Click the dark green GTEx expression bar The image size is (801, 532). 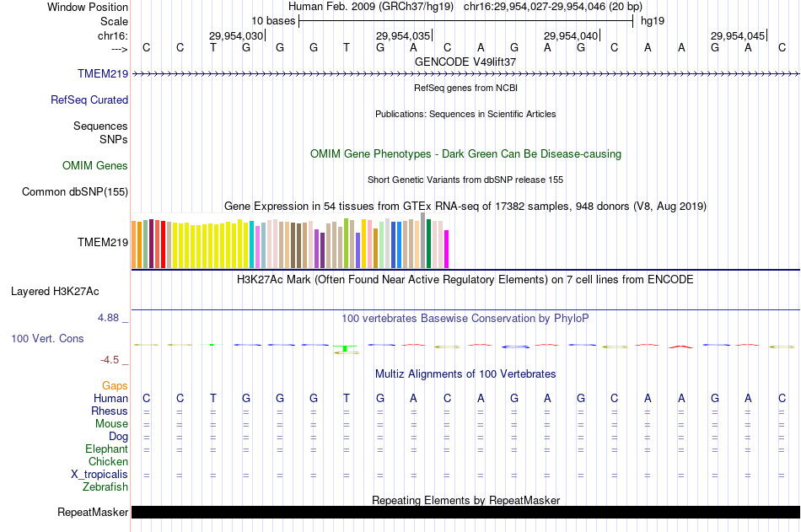428,244
